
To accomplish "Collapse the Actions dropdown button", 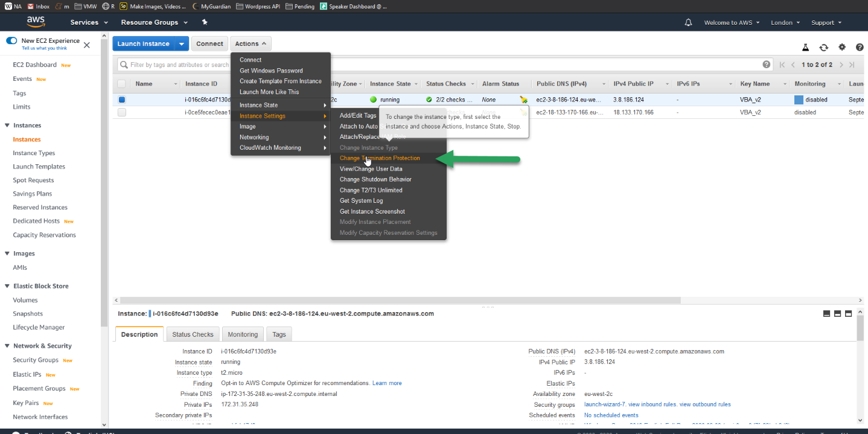I will [x=251, y=43].
